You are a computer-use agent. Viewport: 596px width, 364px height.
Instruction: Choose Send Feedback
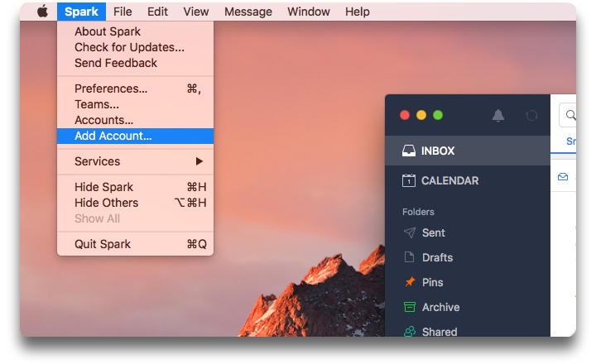135,63
